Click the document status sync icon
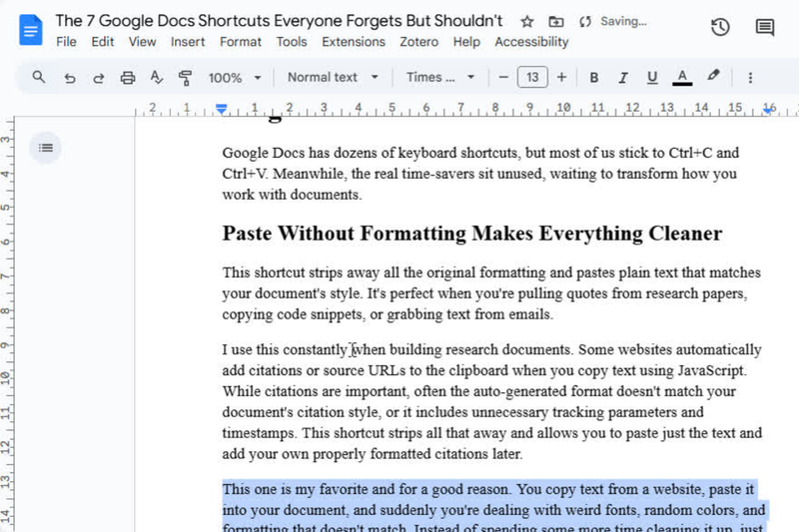799x532 pixels. [x=585, y=21]
